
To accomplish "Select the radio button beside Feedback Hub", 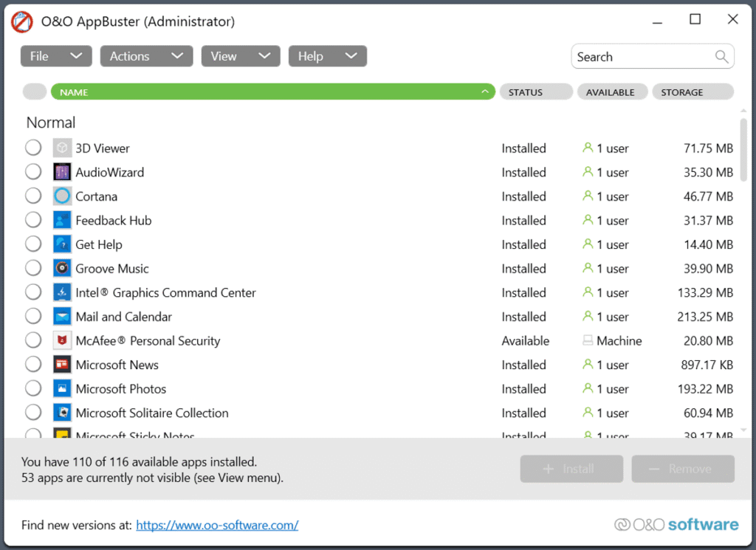I will tap(32, 219).
